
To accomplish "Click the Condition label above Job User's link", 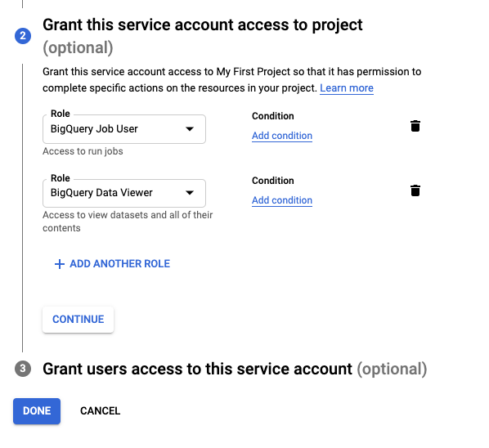I will click(273, 116).
